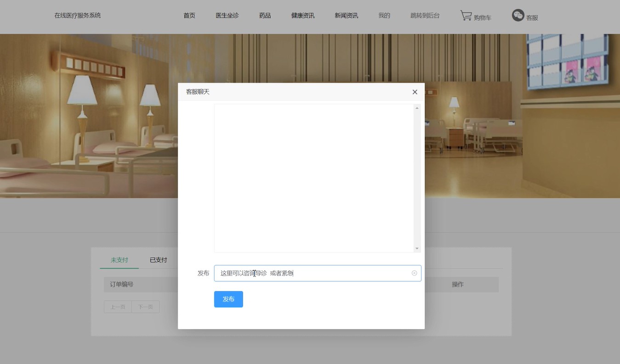Focus the message input field
This screenshot has height=364, width=620.
(x=318, y=273)
